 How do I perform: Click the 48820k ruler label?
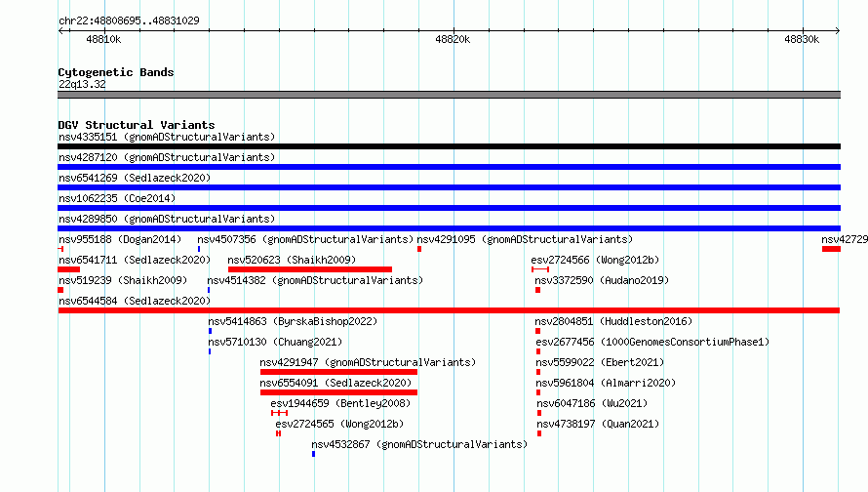point(453,39)
